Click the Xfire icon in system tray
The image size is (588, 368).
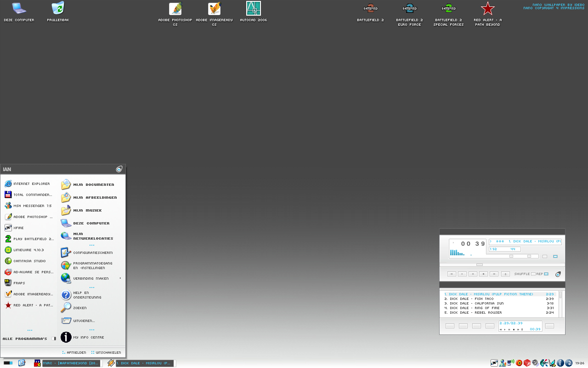494,363
